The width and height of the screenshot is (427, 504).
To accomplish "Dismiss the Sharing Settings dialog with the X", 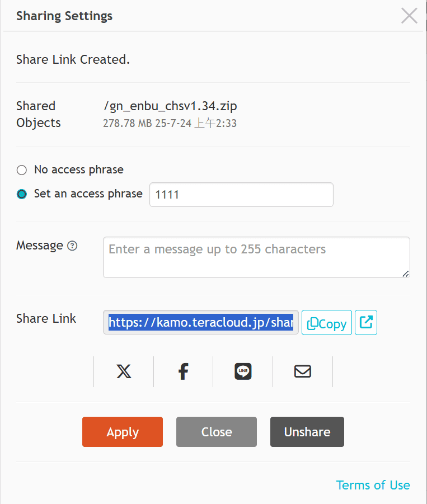I will pos(409,16).
